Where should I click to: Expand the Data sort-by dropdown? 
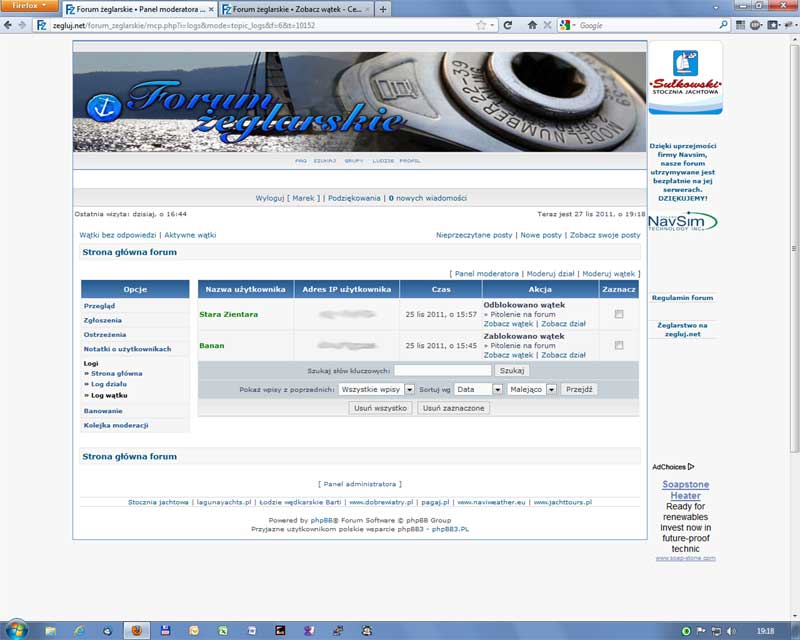[x=478, y=389]
